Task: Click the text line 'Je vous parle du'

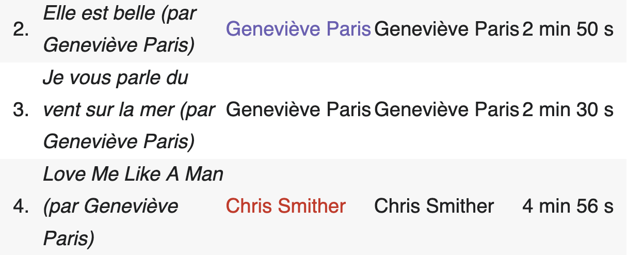Action: pyautogui.click(x=116, y=78)
